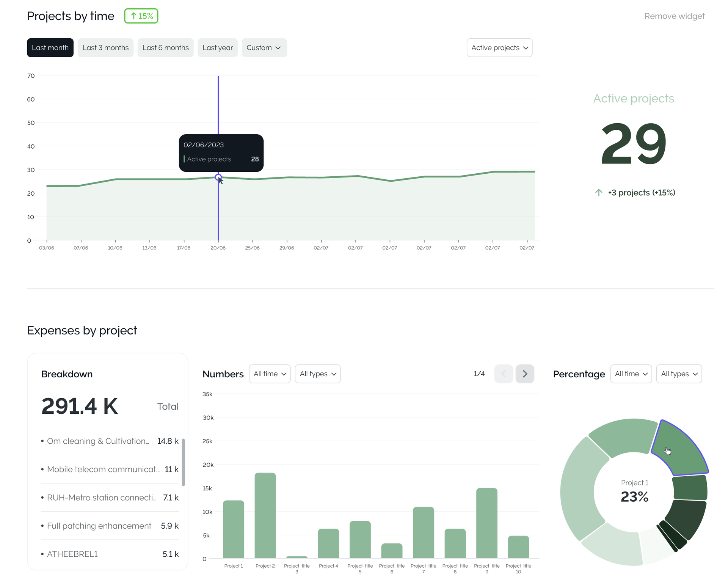
Task: Expand the Active projects dropdown
Action: coord(499,48)
